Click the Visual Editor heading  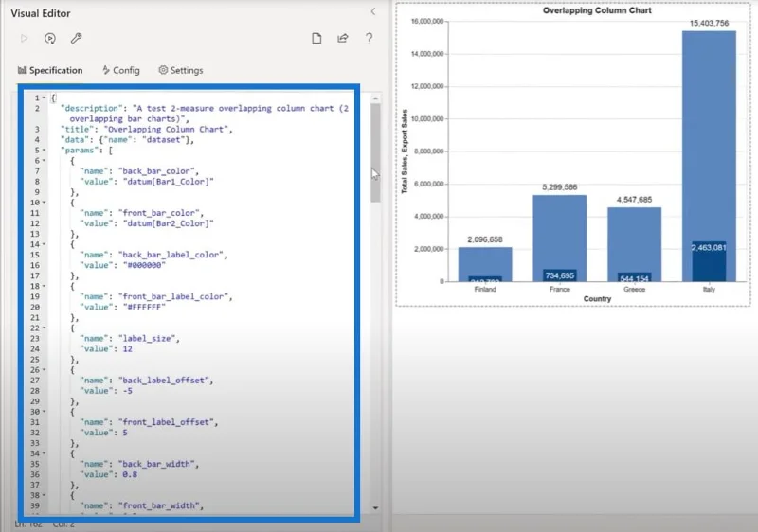coord(41,13)
